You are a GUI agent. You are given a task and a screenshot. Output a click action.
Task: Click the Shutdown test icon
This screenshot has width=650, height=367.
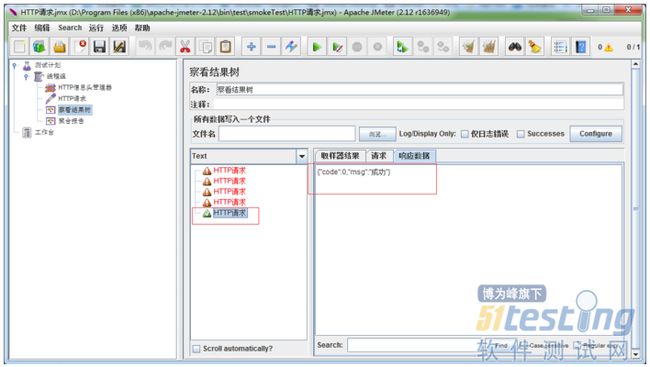377,47
